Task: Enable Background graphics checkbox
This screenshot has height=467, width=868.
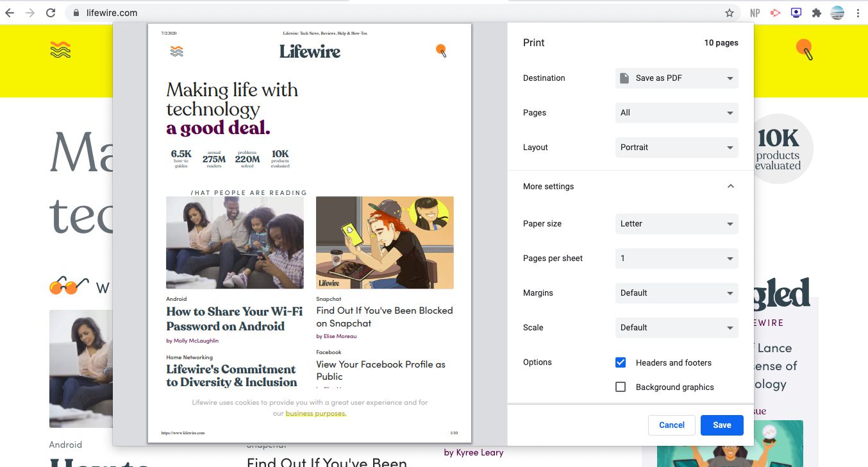Action: (621, 387)
